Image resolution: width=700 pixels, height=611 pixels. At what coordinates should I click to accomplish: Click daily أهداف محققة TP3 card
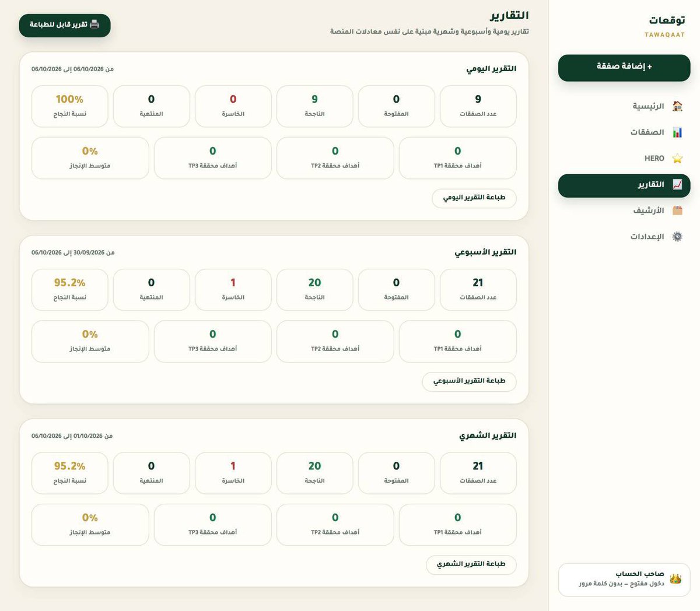click(212, 158)
